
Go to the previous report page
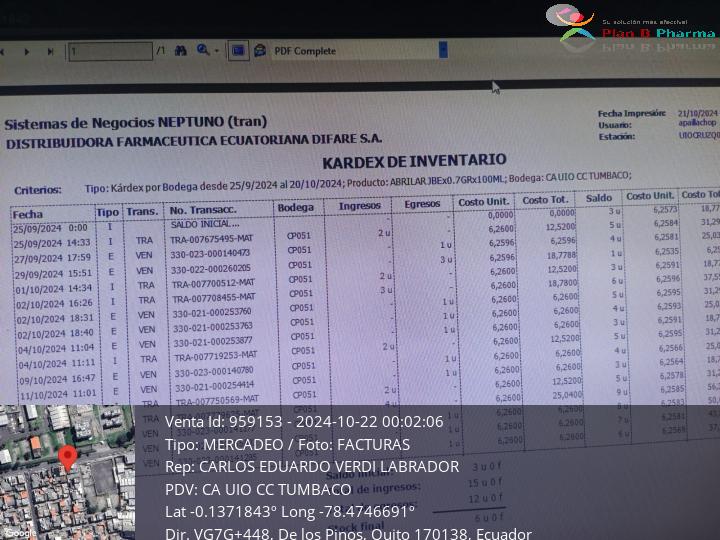click(x=2, y=52)
